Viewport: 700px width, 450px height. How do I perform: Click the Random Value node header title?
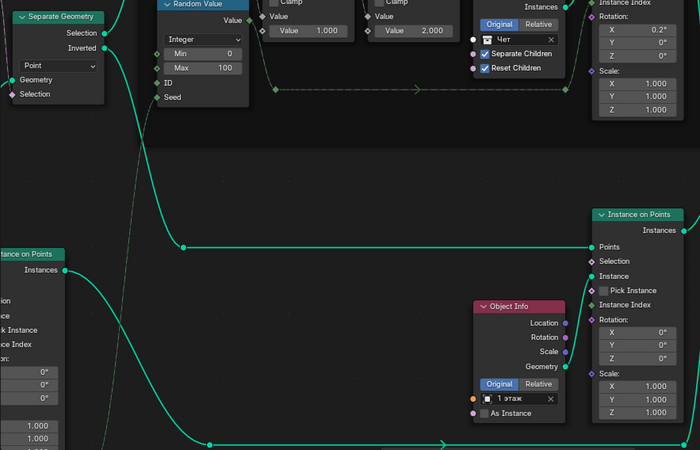pos(198,4)
